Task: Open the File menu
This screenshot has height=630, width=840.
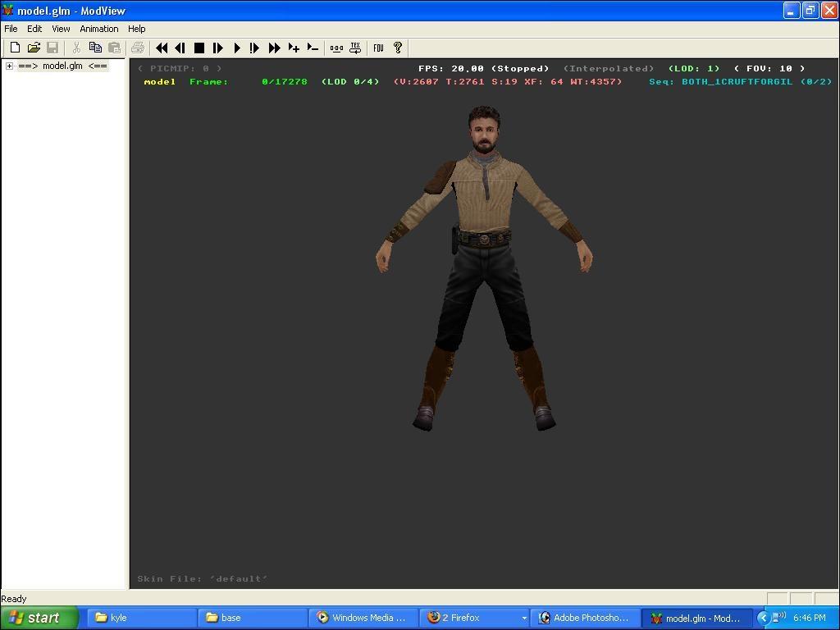Action: (11, 29)
